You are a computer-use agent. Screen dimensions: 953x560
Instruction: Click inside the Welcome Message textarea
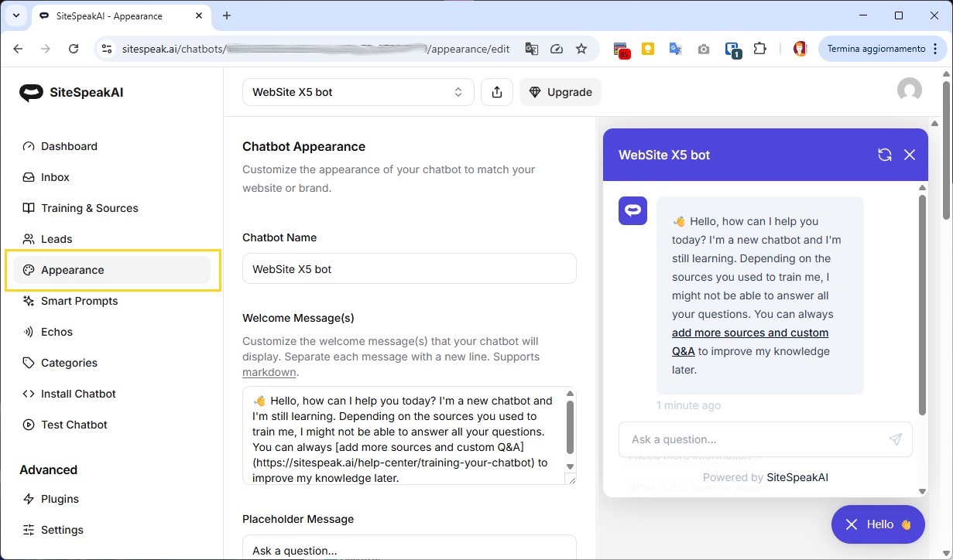[403, 435]
